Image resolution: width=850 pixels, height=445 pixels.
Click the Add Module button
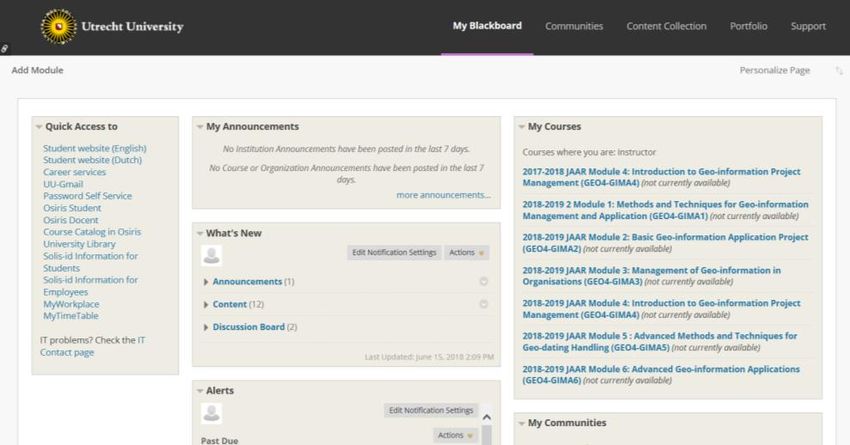click(x=37, y=70)
